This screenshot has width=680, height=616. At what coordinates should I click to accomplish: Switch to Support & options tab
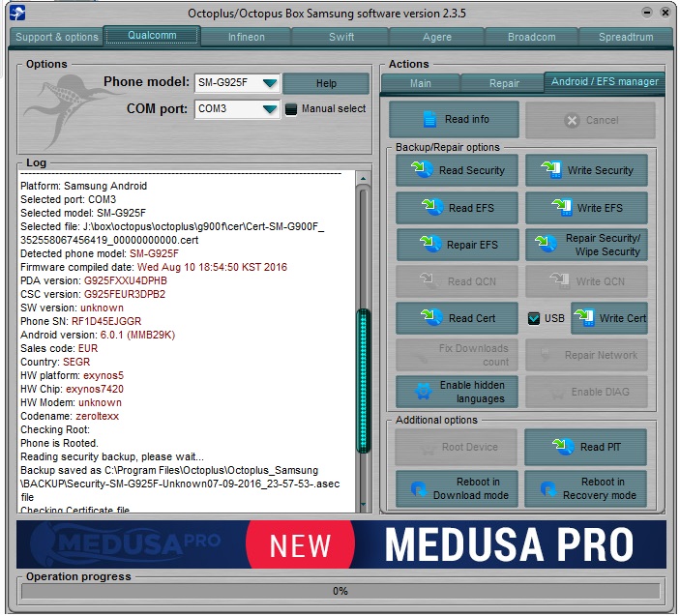click(57, 37)
